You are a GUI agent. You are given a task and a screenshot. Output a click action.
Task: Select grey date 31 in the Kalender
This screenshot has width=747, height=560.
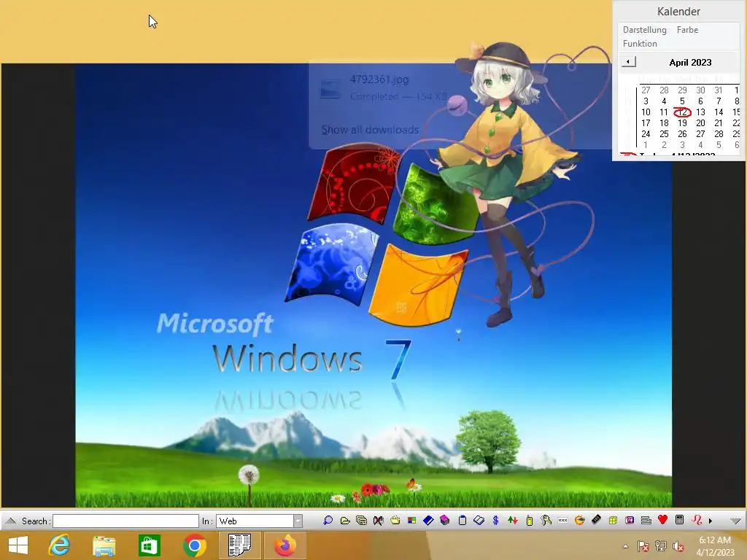click(719, 90)
